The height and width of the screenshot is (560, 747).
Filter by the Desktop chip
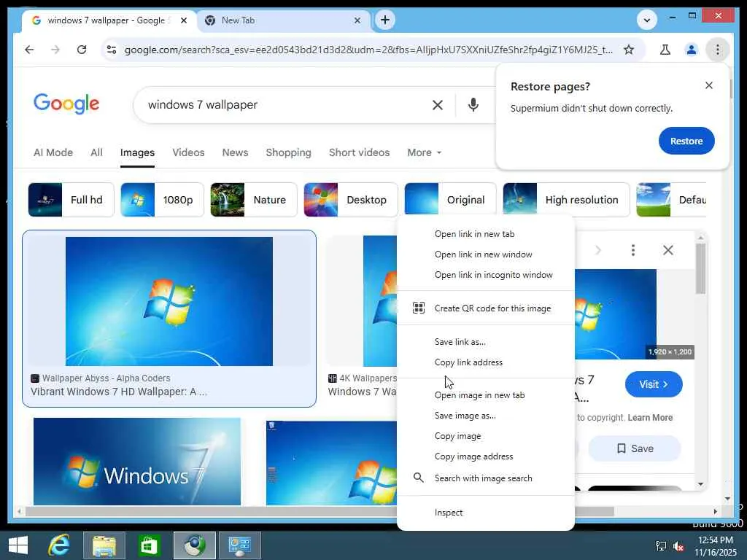(351, 200)
